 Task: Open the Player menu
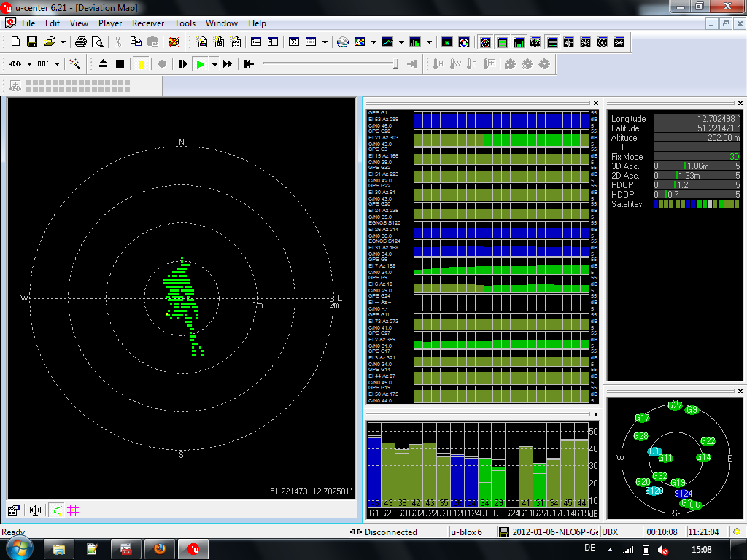pyautogui.click(x=110, y=23)
